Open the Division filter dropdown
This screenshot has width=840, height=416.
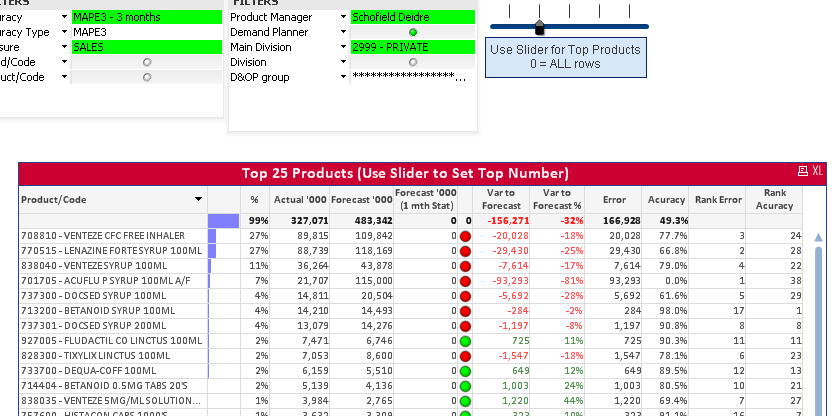click(x=343, y=62)
